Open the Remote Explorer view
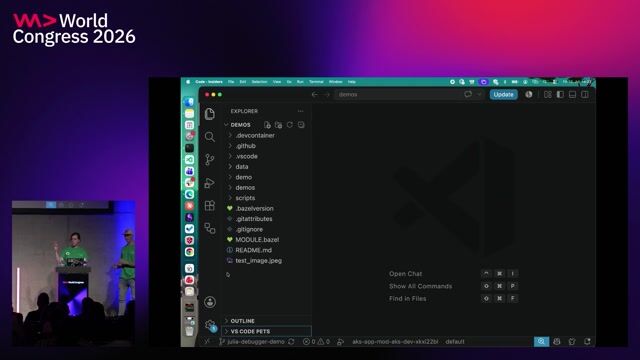The width and height of the screenshot is (640, 360). click(210, 228)
